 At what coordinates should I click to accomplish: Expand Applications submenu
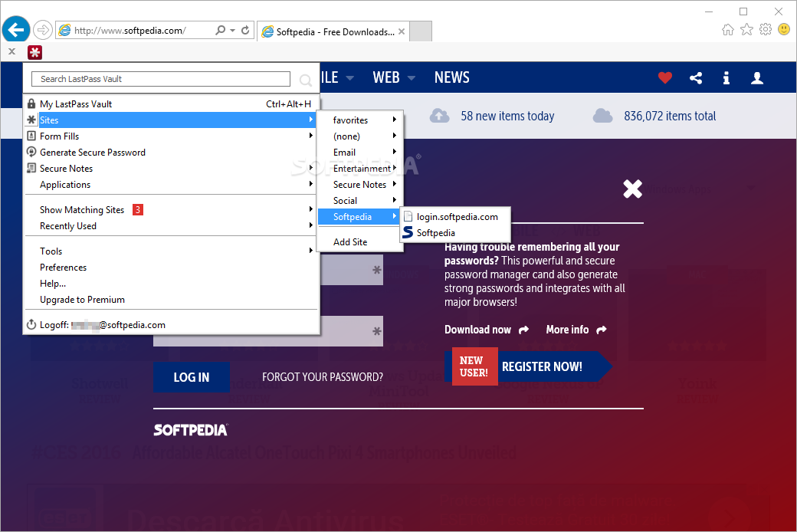172,185
